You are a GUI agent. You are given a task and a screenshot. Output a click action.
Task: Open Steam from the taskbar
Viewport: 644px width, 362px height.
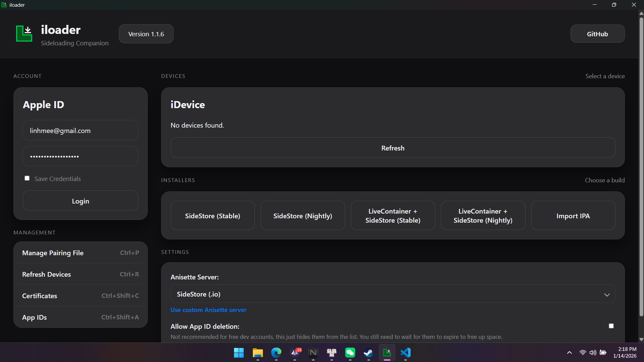click(x=368, y=353)
